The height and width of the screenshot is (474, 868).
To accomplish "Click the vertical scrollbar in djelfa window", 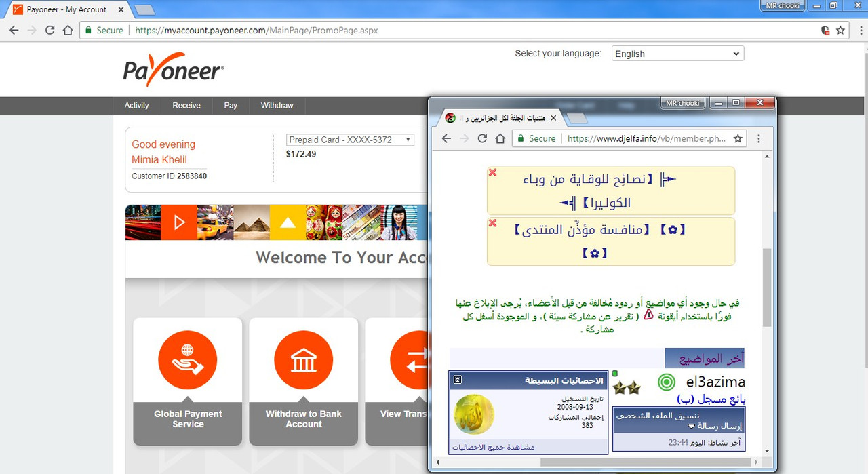I will (x=767, y=287).
